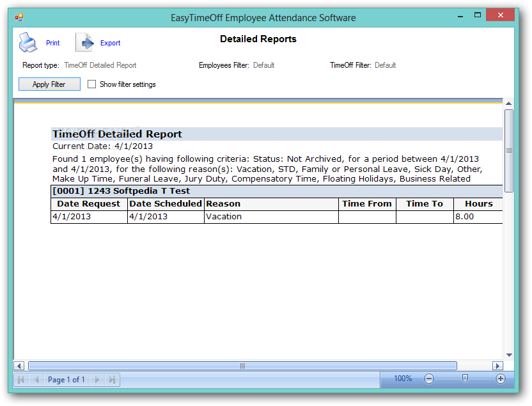This screenshot has height=406, width=532.
Task: Click the vertical scrollbar thumb
Action: click(x=509, y=151)
